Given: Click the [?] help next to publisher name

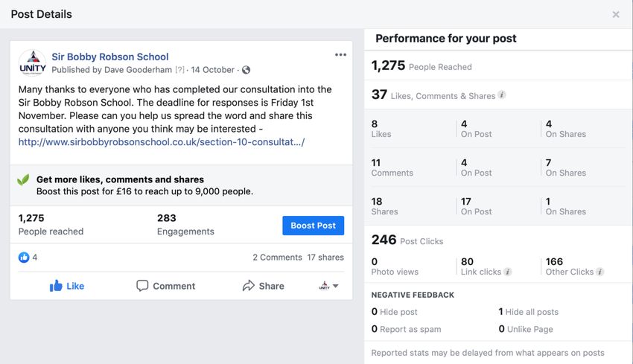Looking at the screenshot, I should coord(179,70).
